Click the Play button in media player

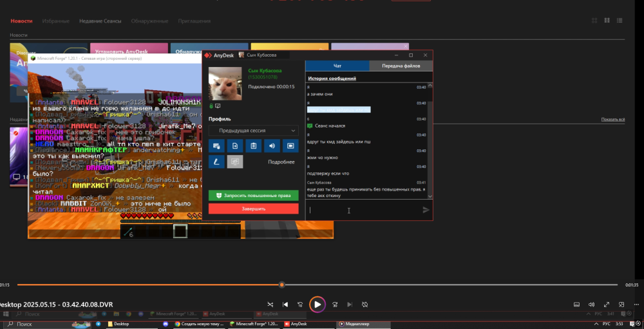[317, 305]
